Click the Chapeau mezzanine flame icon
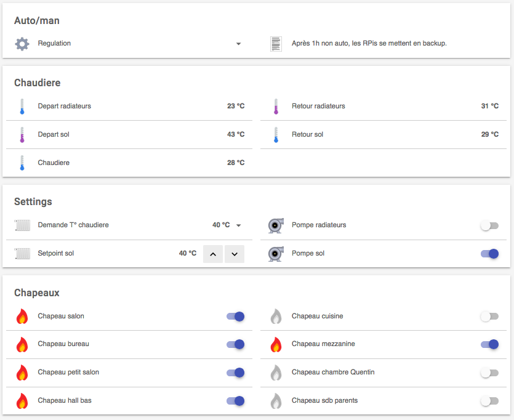514x420 pixels. (x=276, y=344)
